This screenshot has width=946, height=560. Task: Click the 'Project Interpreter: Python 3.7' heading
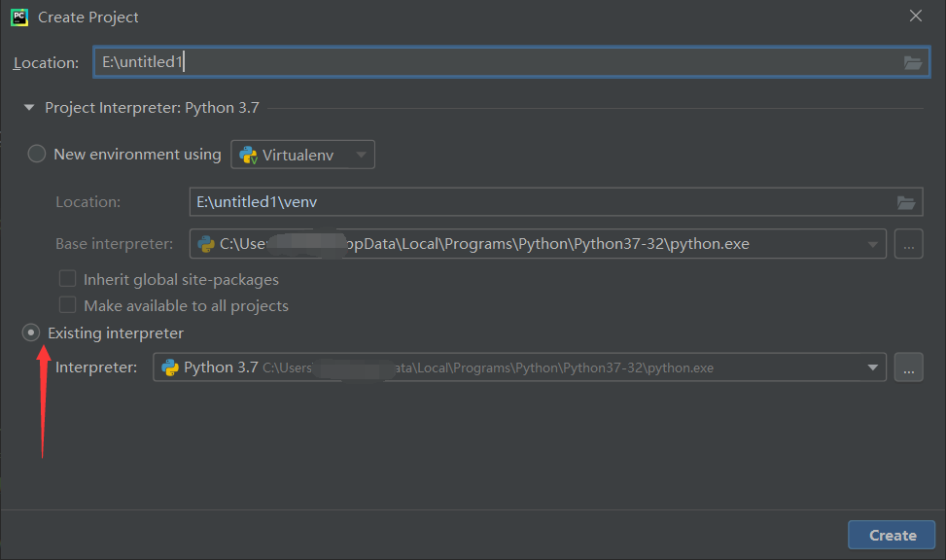coord(152,107)
